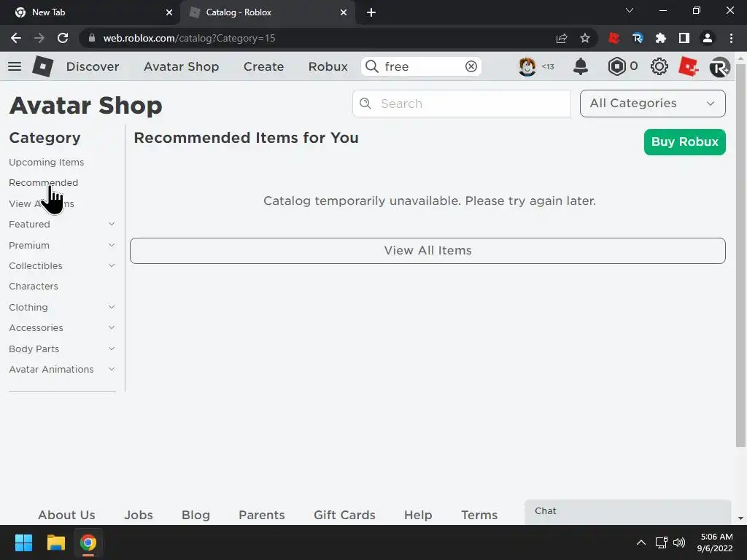Screen dimensions: 747x560
Task: Click the Robux balance icon
Action: click(x=616, y=66)
